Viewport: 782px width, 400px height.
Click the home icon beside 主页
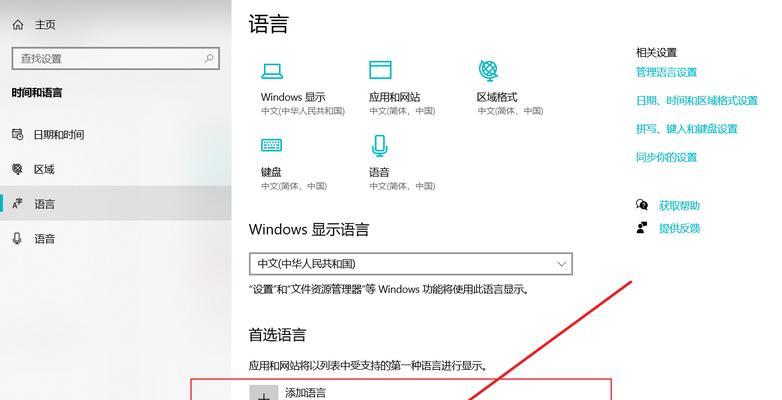tap(18, 24)
